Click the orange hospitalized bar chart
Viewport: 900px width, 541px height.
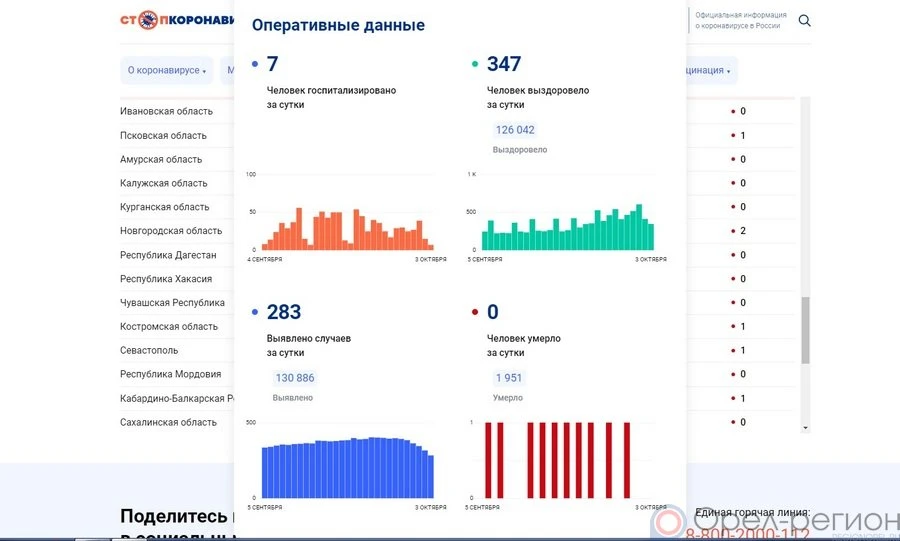341,230
